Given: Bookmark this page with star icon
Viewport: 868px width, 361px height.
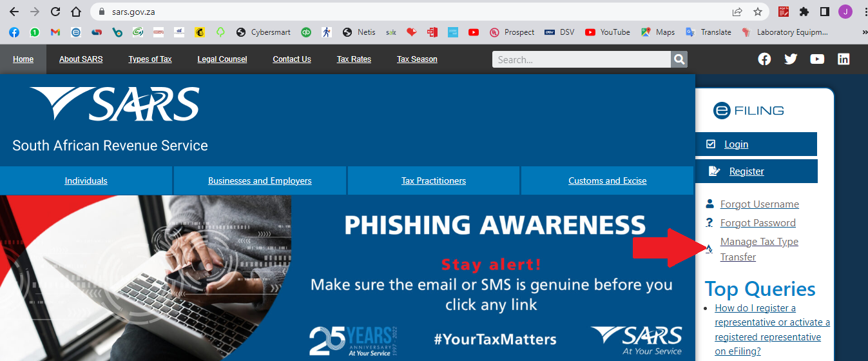Looking at the screenshot, I should [758, 12].
